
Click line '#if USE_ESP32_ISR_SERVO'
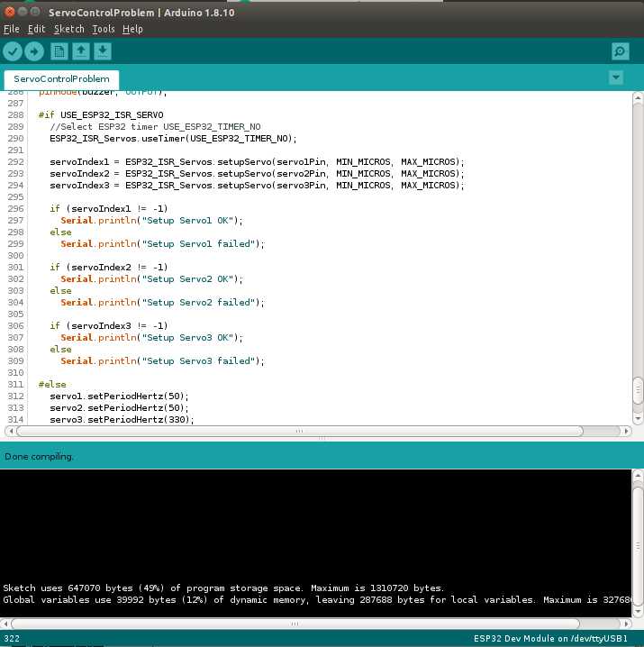(101, 114)
